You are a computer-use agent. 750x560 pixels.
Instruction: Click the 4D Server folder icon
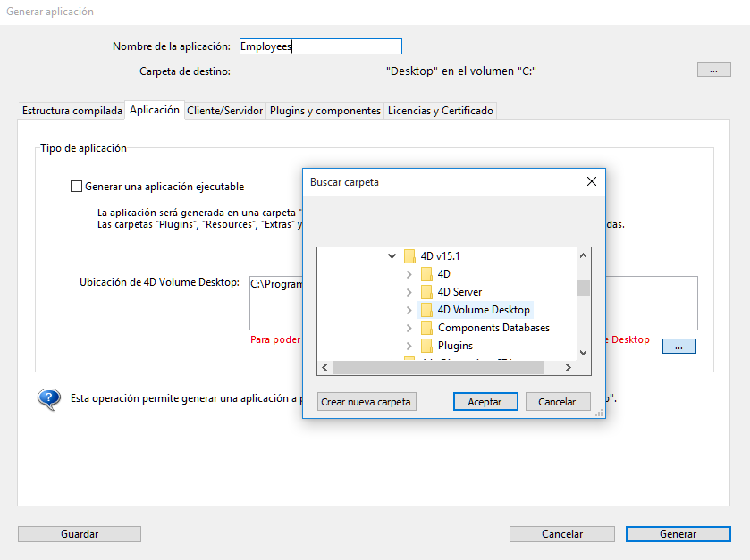[426, 292]
